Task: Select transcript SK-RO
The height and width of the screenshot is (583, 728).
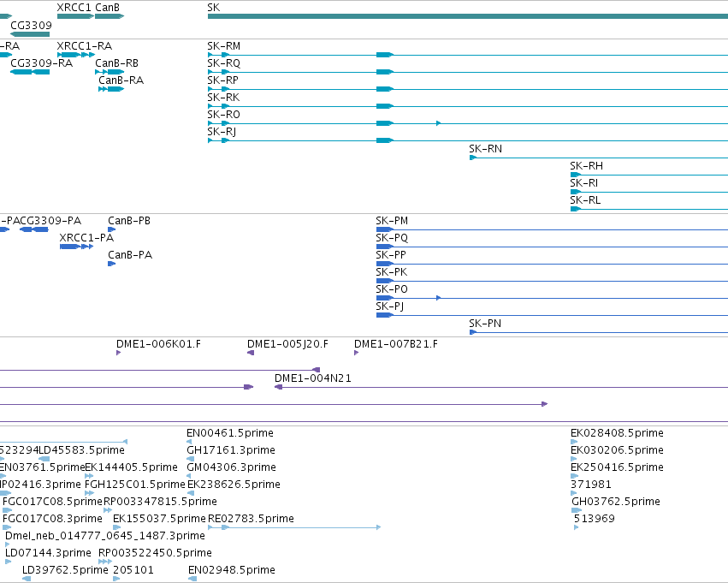Action: (468, 123)
